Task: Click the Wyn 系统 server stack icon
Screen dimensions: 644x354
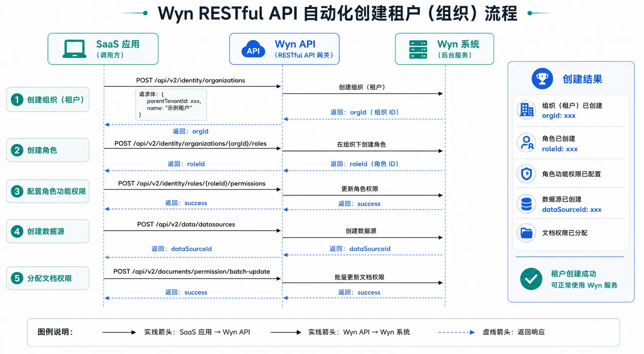Action: click(418, 50)
